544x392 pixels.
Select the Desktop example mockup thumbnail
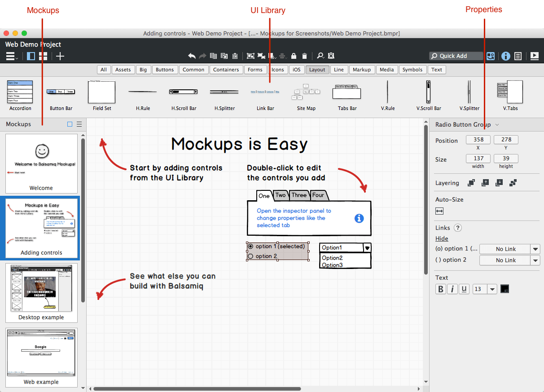pos(41,292)
